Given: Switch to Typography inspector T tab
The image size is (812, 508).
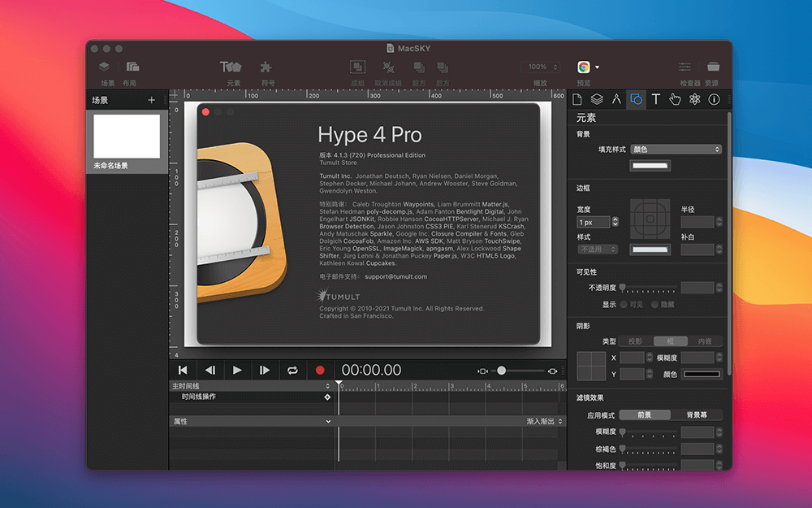Looking at the screenshot, I should 655,99.
